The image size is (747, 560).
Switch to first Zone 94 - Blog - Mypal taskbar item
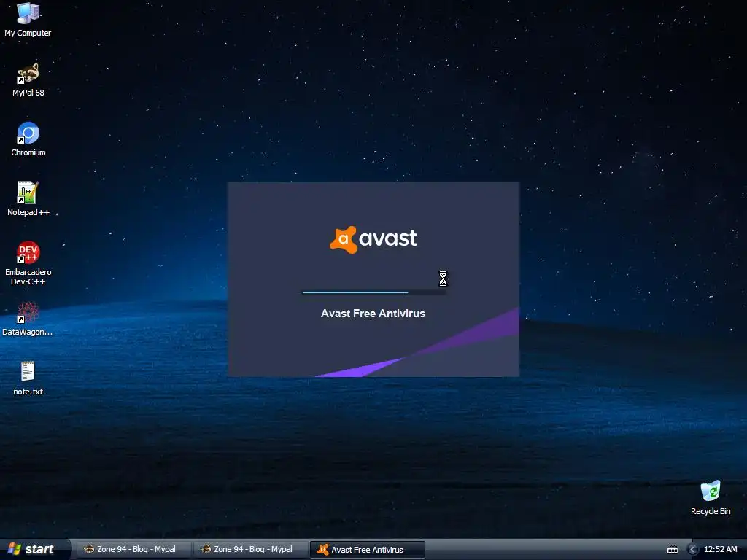(133, 549)
